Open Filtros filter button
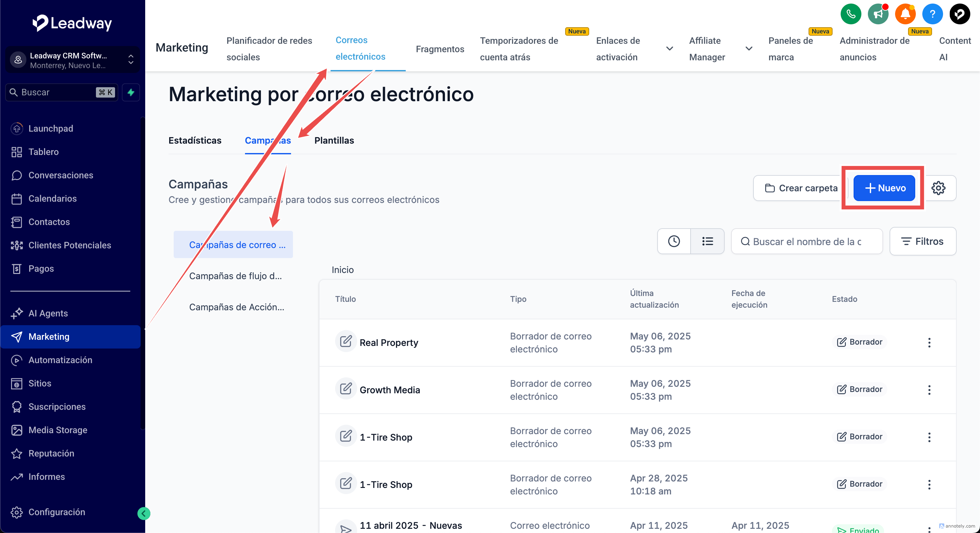This screenshot has width=980, height=533. pos(923,241)
